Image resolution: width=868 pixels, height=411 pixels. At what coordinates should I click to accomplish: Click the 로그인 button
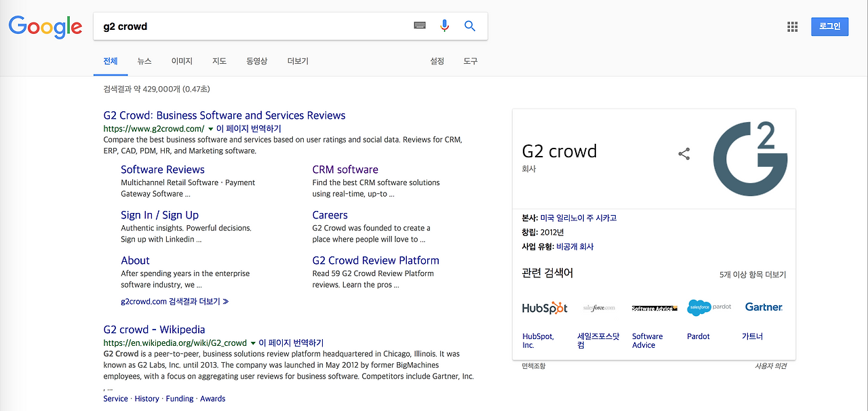pos(829,26)
